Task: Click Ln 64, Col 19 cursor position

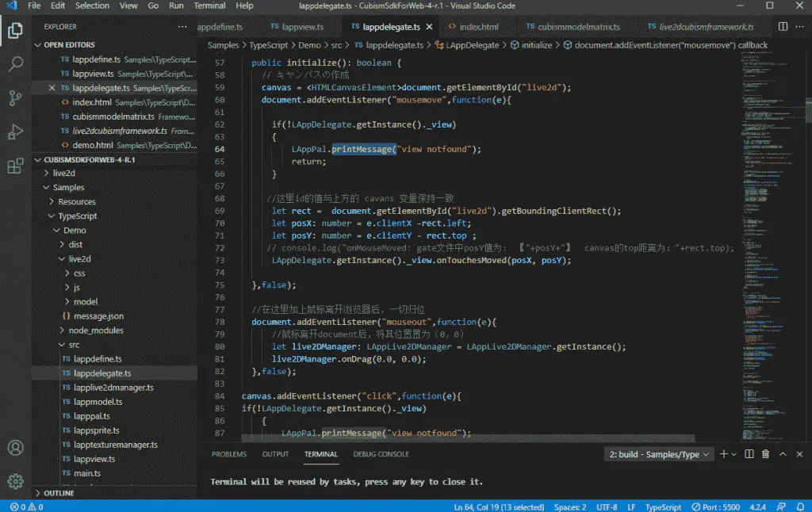Action: coord(499,506)
